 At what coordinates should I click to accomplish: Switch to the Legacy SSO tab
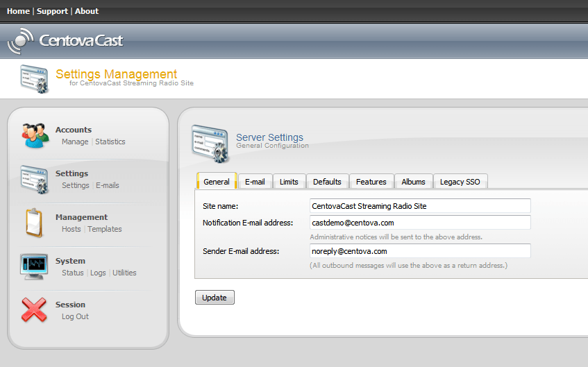(460, 182)
